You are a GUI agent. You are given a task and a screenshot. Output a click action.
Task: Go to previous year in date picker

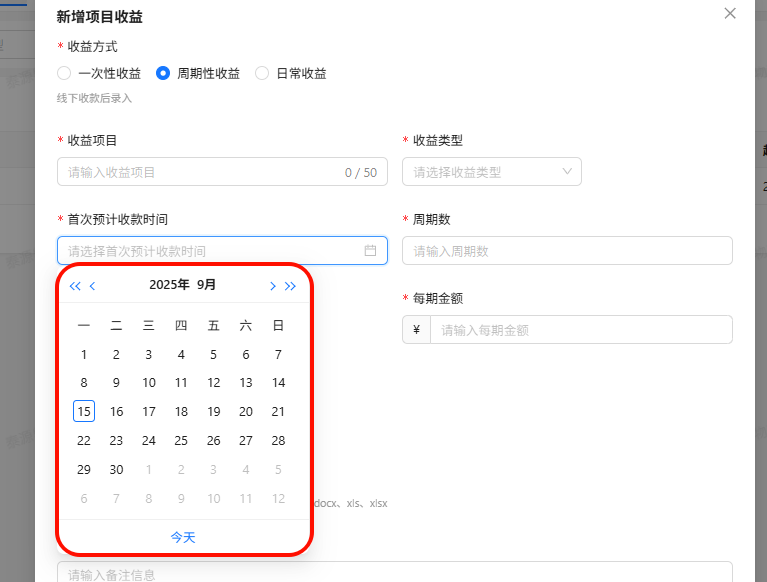(75, 286)
